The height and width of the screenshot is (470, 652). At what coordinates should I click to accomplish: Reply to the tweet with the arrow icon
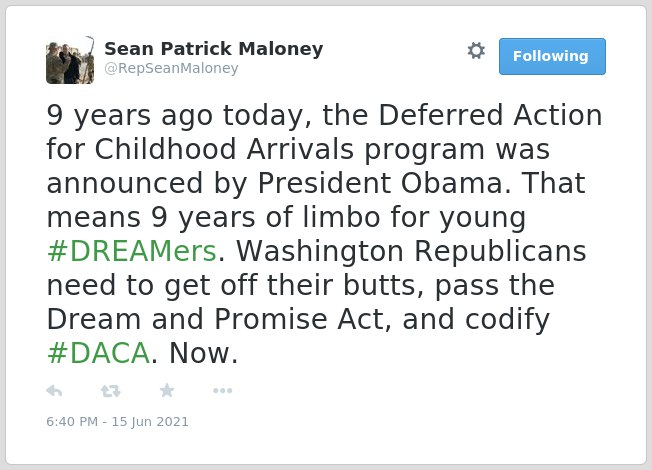[x=54, y=391]
